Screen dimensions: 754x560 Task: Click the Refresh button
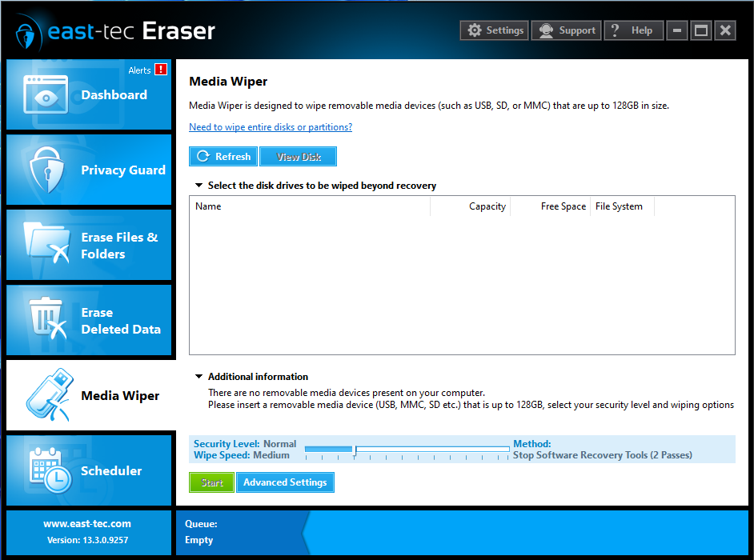coord(223,156)
